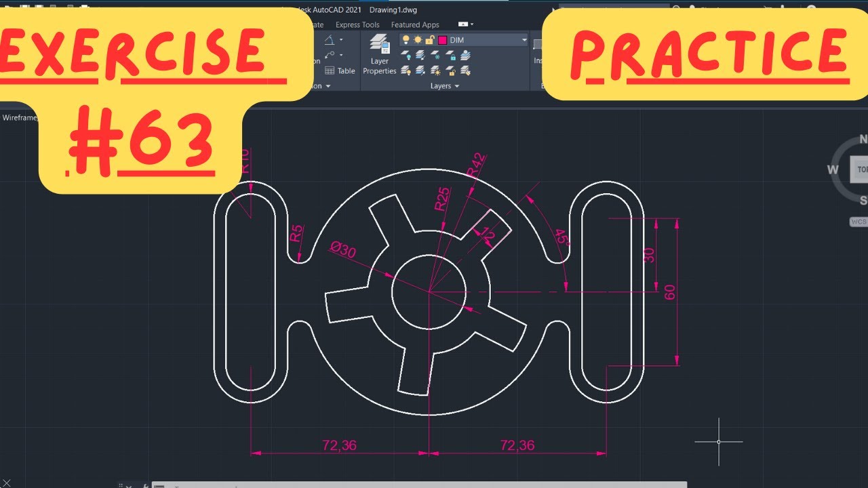Click Turn All Layers On icon
This screenshot has height=488, width=868.
click(x=406, y=70)
